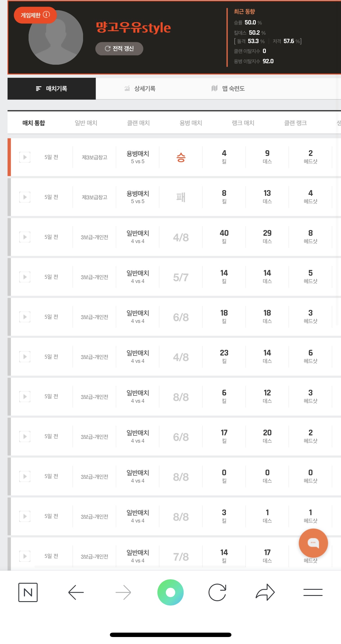Viewport: 341px width, 644px height.
Task: Open the 맵 숙련도 tab
Action: coord(228,89)
